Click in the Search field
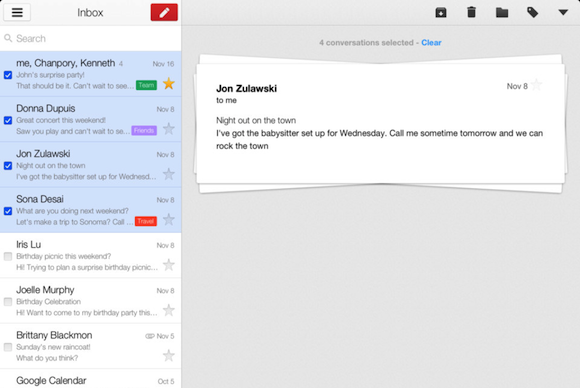 [91, 38]
